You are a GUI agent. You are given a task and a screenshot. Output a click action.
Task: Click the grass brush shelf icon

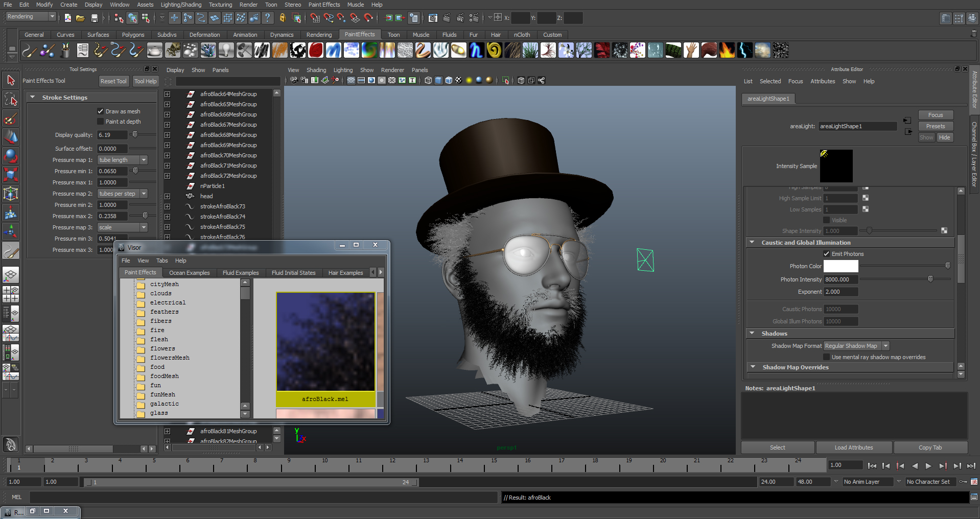530,50
